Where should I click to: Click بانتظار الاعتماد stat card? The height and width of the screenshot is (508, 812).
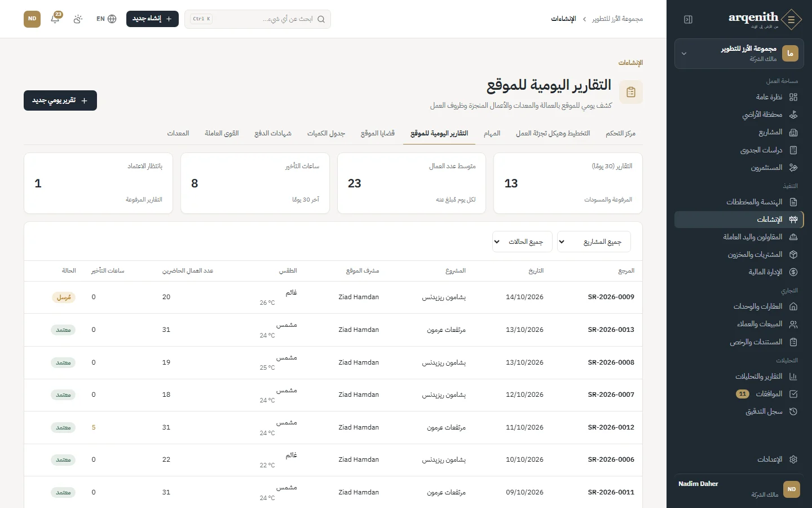point(98,183)
